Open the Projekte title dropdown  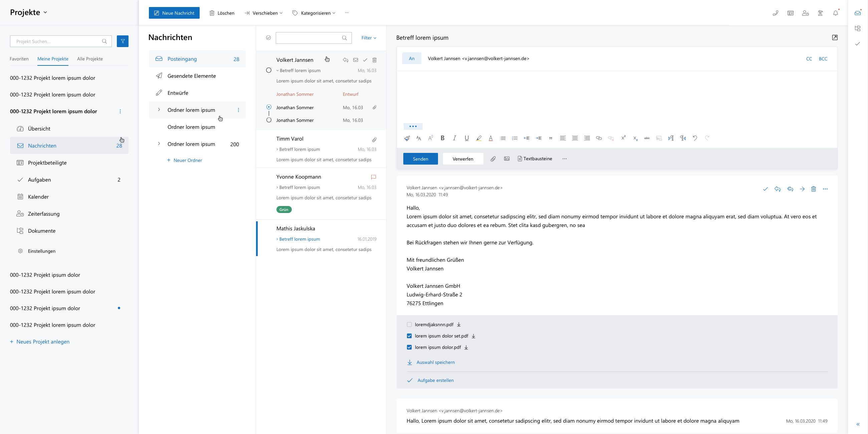tap(29, 12)
